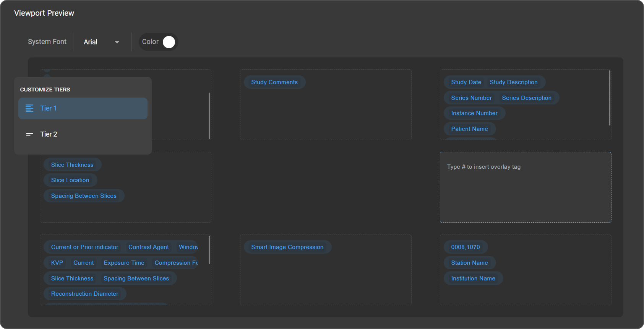Click the white Color swatch
The image size is (644, 329).
click(169, 42)
